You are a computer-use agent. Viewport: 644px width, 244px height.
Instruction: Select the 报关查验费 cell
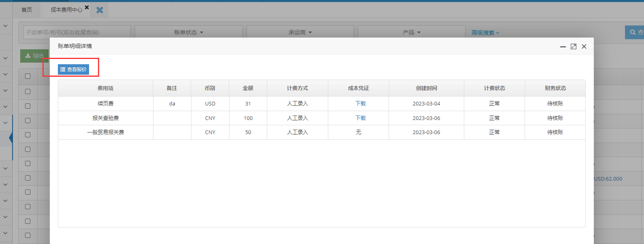pyautogui.click(x=105, y=118)
